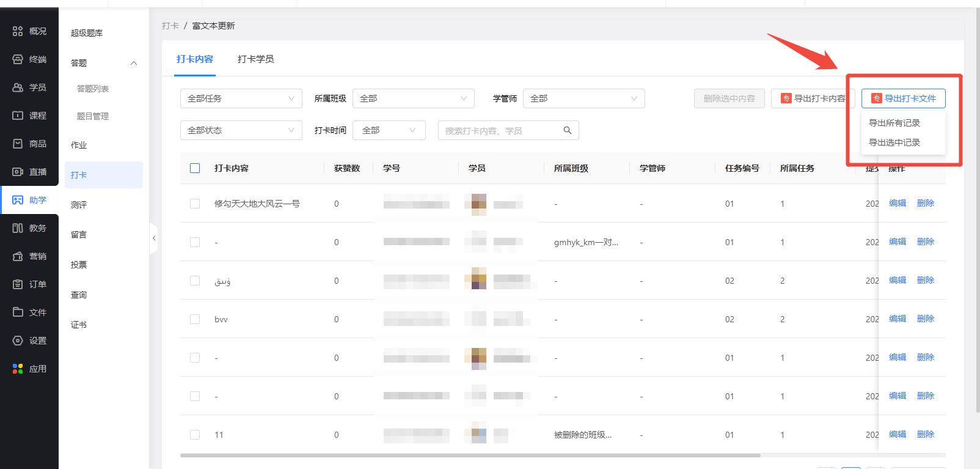Screen dimensions: 980x469
Task: Click the 应用 apps colorful icon
Action: coord(18,369)
